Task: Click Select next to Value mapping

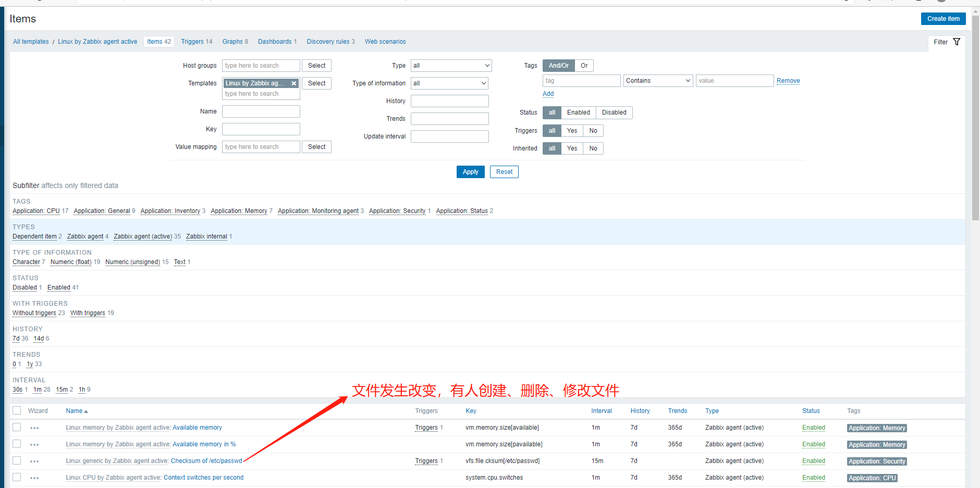Action: pyautogui.click(x=316, y=147)
